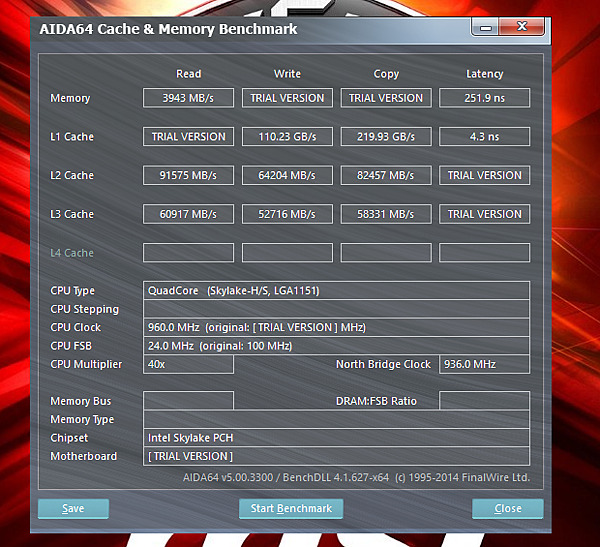Click L2 Cache Latency TRIAL VERSION field
The height and width of the screenshot is (547, 600).
click(x=484, y=175)
